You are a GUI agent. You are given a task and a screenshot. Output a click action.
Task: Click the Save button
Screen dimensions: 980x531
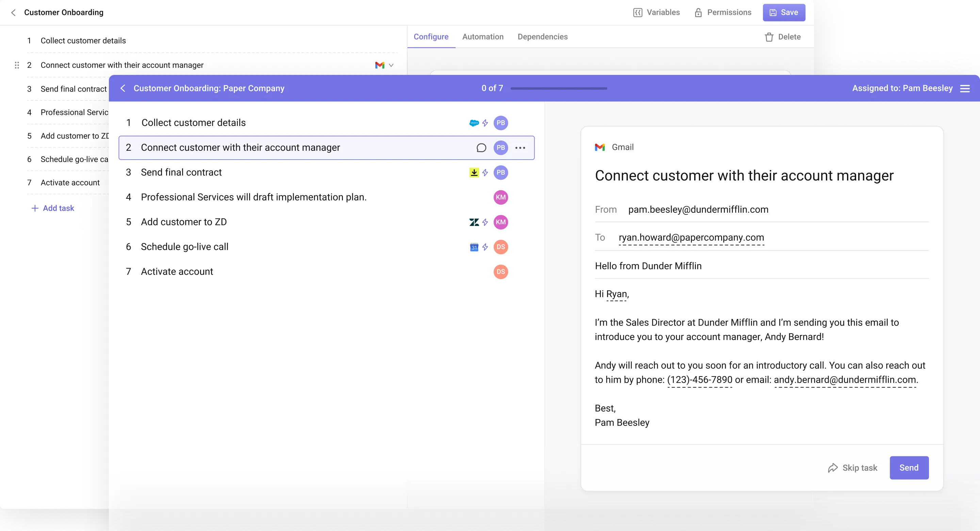coord(784,13)
